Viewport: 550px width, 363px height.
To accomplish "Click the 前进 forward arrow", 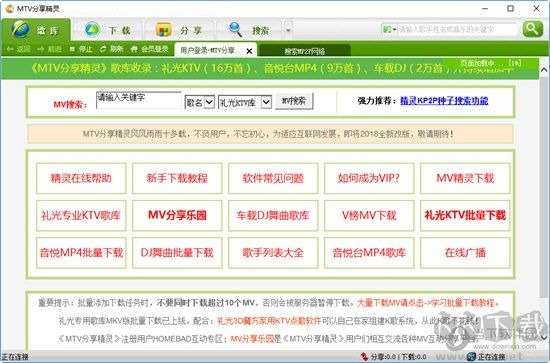I will (x=49, y=49).
